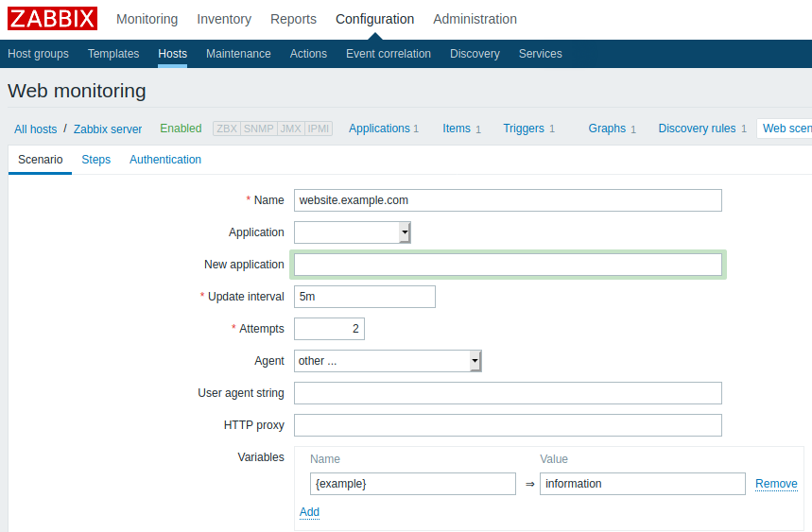Open the Configuration menu
812x532 pixels.
pyautogui.click(x=375, y=19)
